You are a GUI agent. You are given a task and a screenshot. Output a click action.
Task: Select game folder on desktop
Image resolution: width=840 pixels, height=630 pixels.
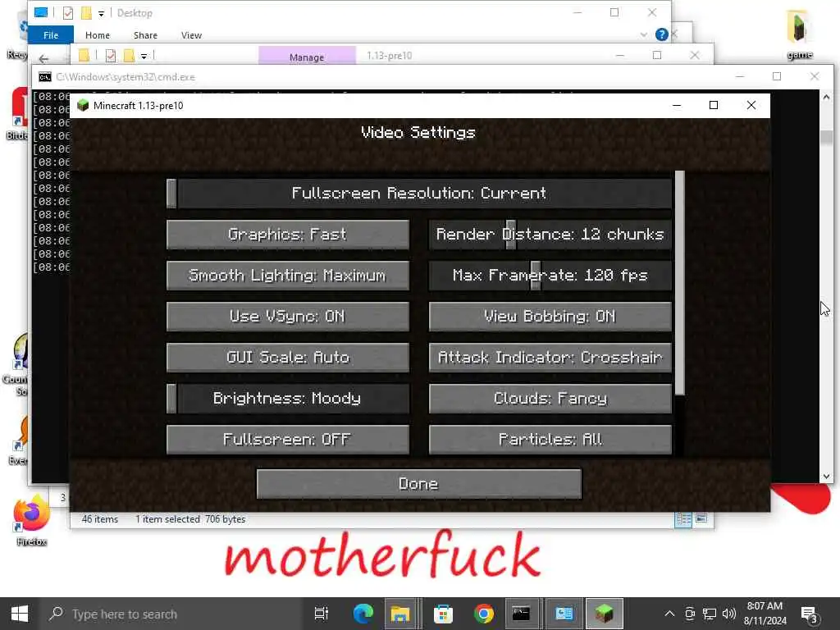(x=799, y=34)
